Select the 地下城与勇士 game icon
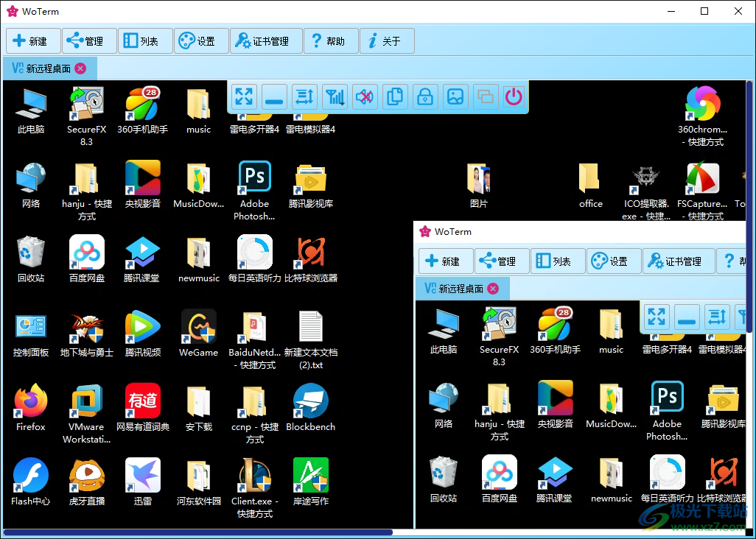The height and width of the screenshot is (539, 756). click(x=87, y=335)
